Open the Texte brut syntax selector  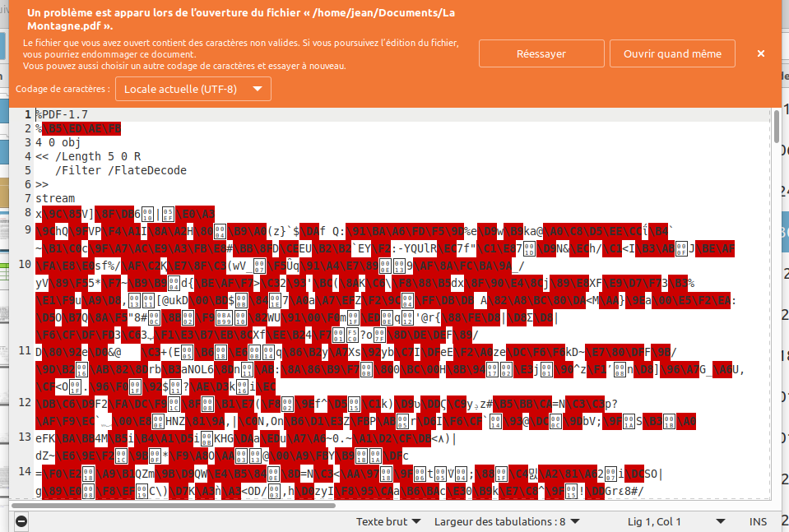[388, 521]
